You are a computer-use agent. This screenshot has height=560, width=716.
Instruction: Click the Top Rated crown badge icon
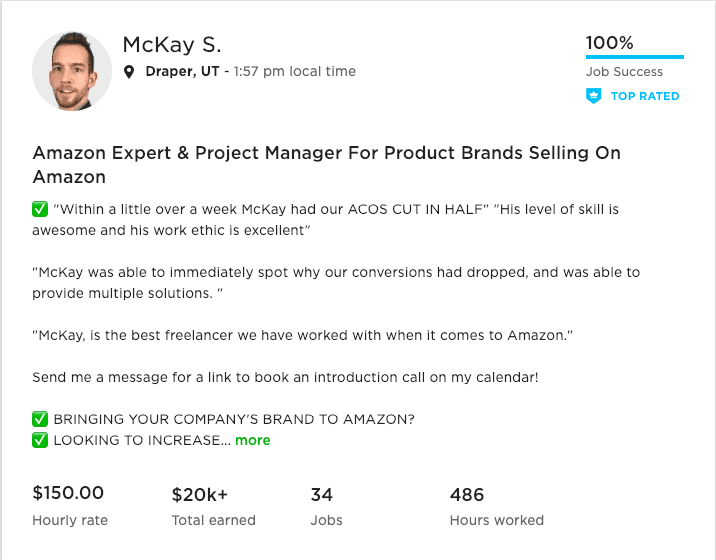pyautogui.click(x=593, y=96)
